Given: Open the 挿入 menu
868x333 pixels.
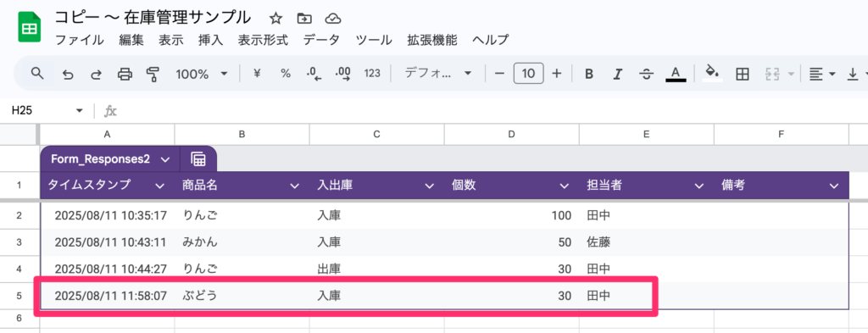Looking at the screenshot, I should tap(210, 40).
